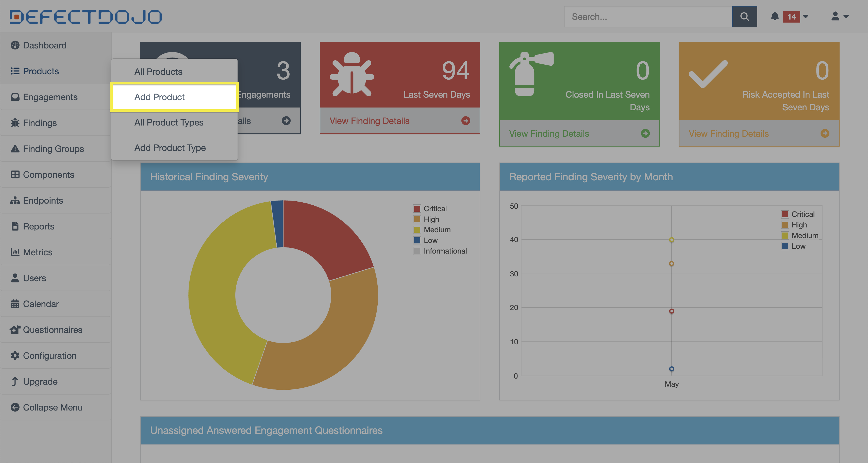Select All Products from submenu
Image resolution: width=868 pixels, height=463 pixels.
175,72
